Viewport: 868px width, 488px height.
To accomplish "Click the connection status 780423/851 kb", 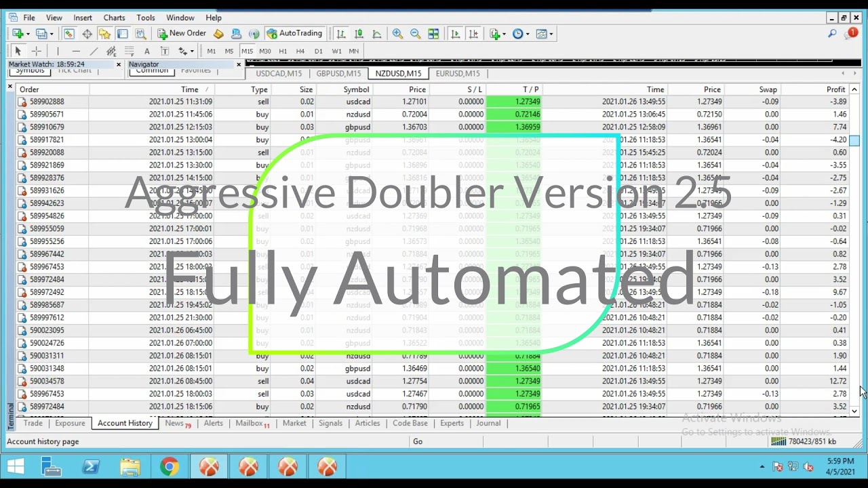I will (x=804, y=441).
